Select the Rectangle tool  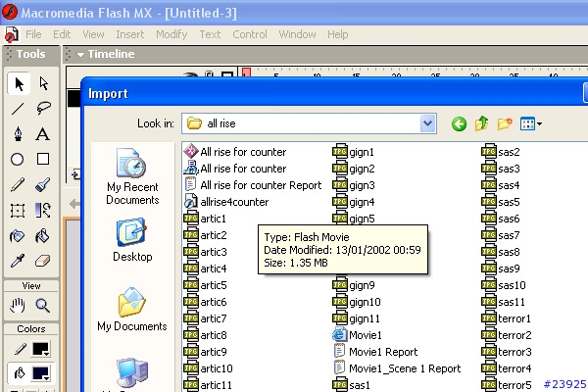(43, 159)
